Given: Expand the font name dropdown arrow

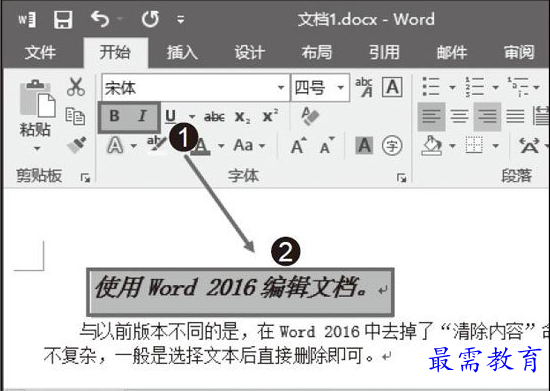Looking at the screenshot, I should pos(281,88).
